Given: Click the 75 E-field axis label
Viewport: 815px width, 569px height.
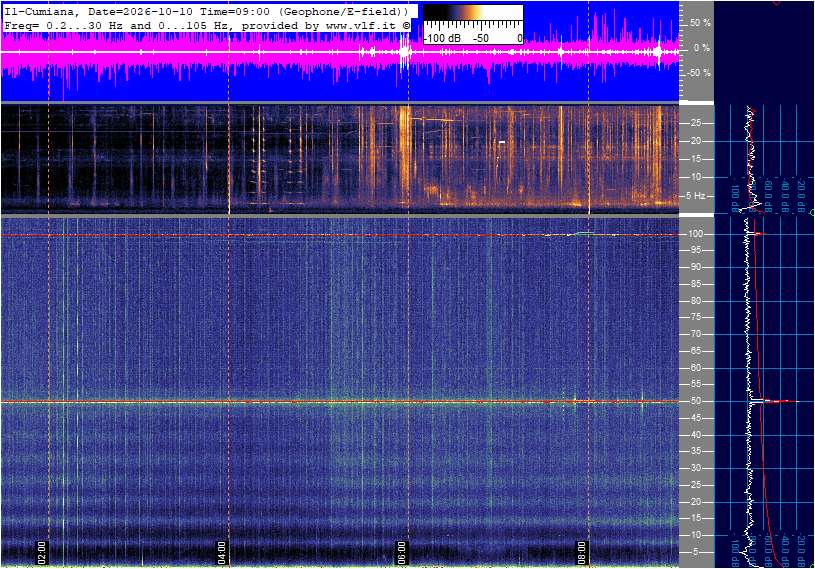Looking at the screenshot, I should [695, 317].
